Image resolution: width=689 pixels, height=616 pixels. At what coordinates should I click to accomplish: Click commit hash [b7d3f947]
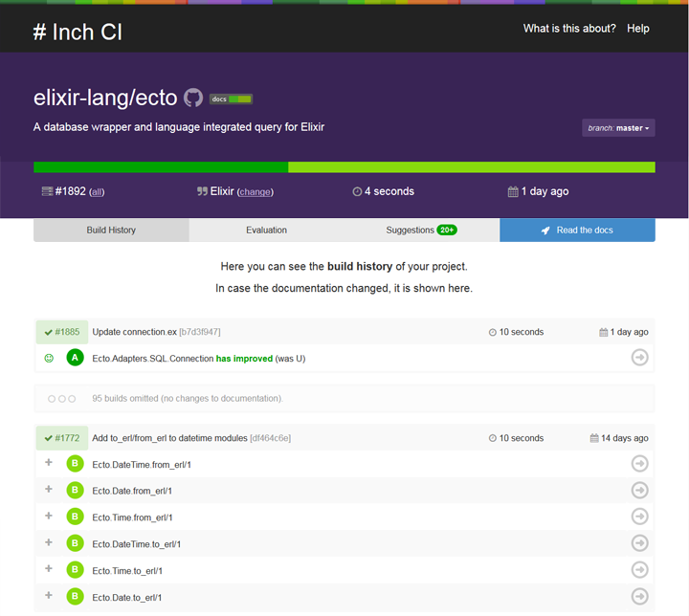[200, 332]
